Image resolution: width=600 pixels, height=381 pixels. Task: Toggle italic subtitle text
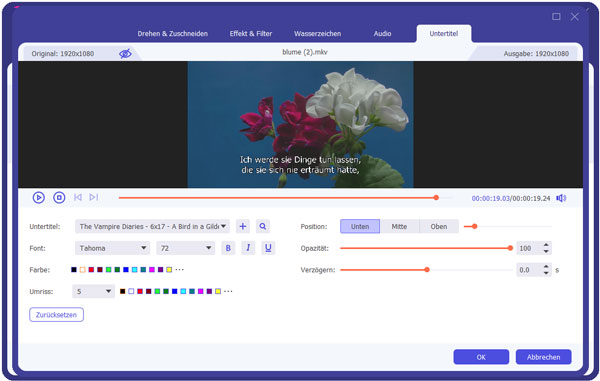coord(248,248)
